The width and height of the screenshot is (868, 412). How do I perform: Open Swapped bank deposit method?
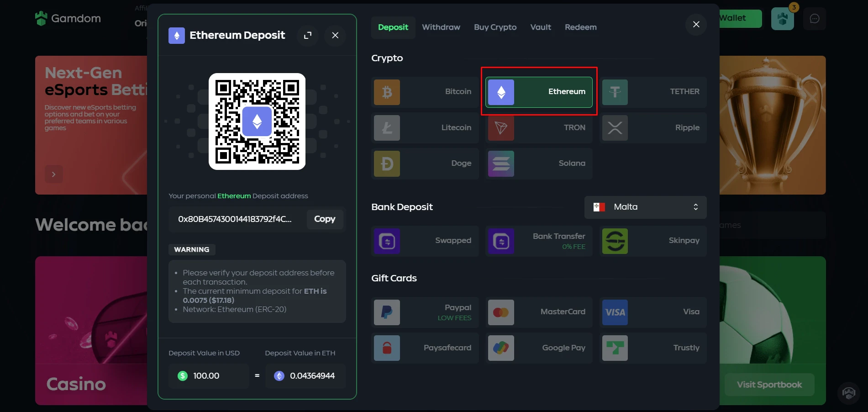click(425, 241)
